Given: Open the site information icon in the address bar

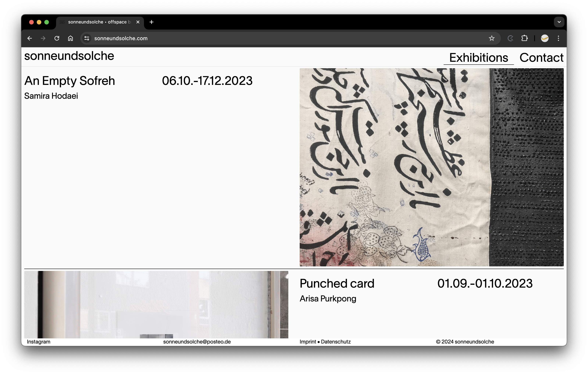Looking at the screenshot, I should [87, 38].
